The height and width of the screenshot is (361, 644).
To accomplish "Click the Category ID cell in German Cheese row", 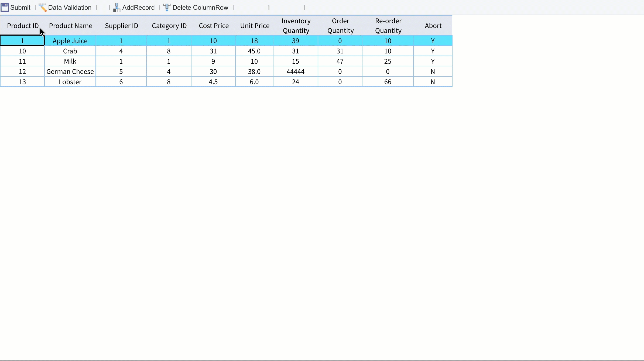I will click(169, 71).
